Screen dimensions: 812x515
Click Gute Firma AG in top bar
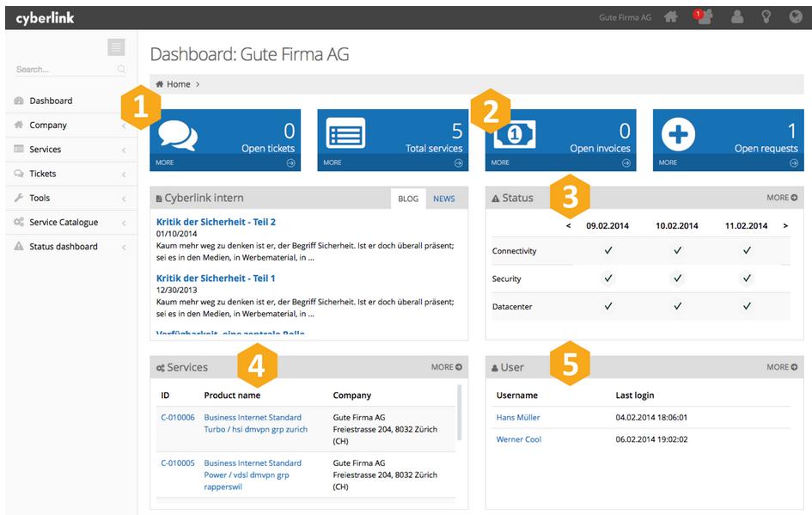[x=625, y=17]
